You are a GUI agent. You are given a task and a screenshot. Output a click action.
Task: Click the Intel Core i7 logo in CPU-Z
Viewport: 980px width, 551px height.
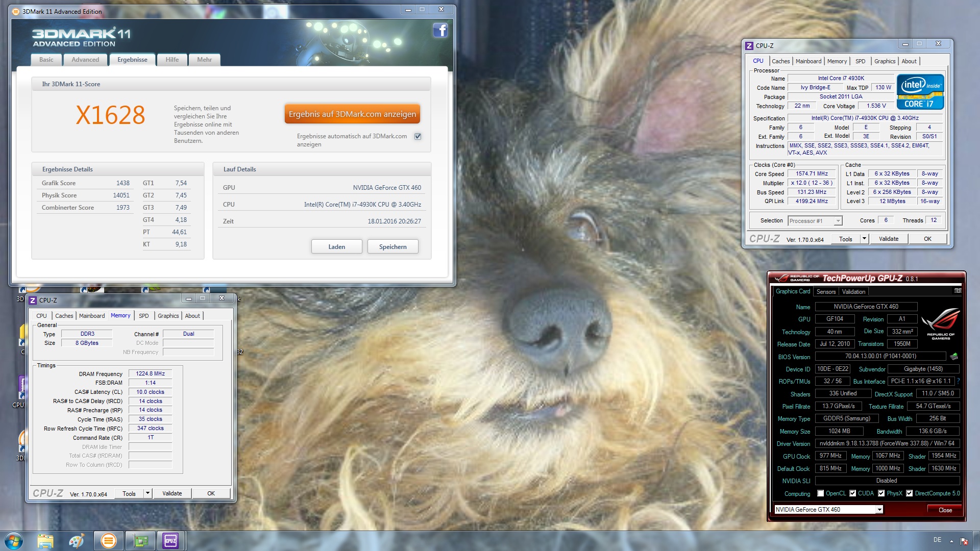tap(920, 92)
